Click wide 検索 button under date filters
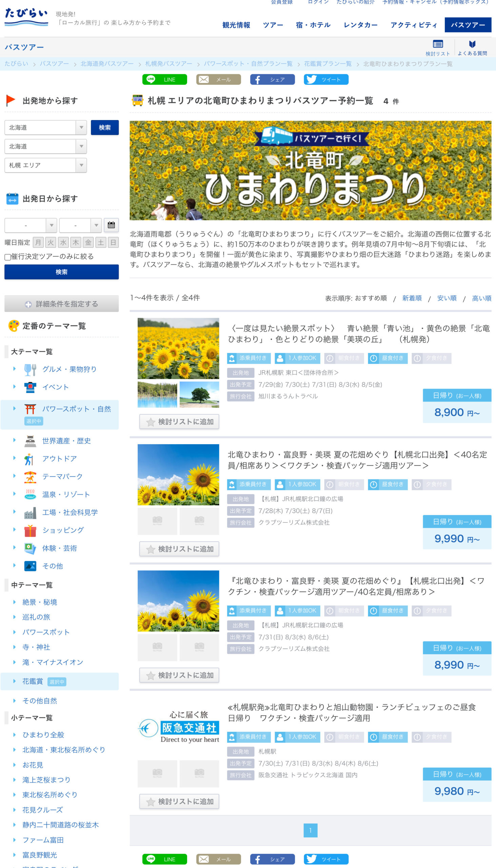496x868 pixels. [x=62, y=272]
